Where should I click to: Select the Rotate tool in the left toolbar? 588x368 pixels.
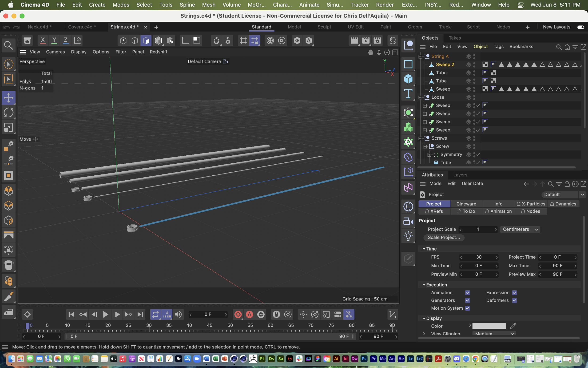pyautogui.click(x=9, y=113)
